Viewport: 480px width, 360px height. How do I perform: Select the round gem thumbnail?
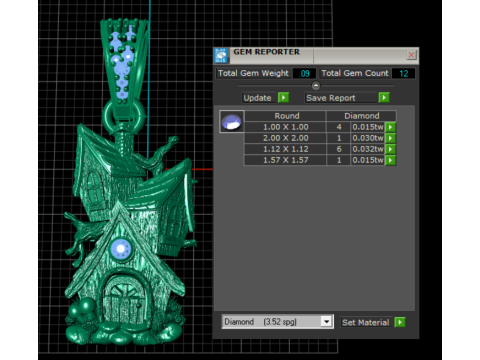[232, 122]
